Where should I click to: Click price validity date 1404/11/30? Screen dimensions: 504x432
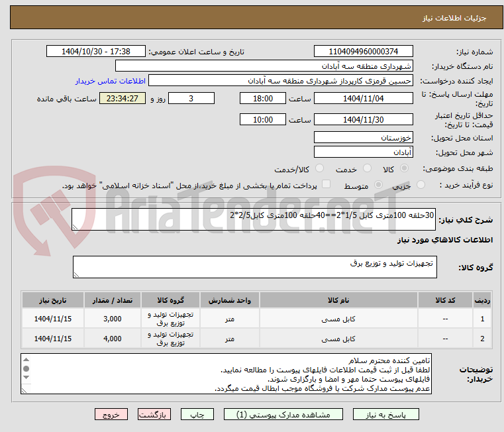click(x=363, y=119)
